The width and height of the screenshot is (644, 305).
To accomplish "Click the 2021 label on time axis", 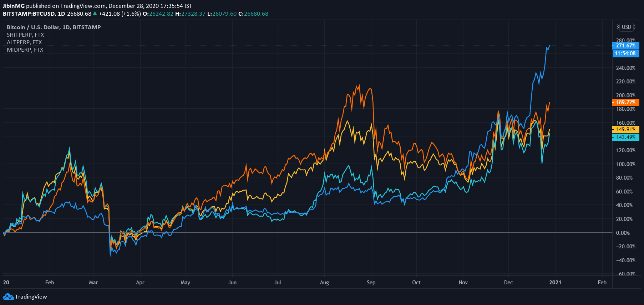I will [555, 282].
